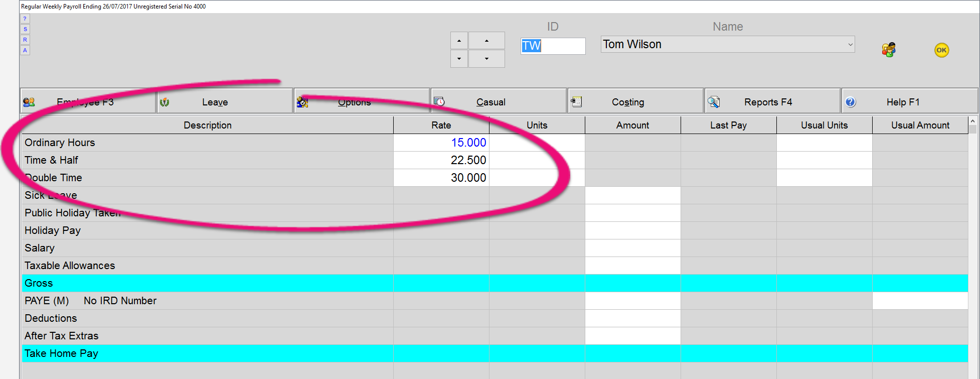Click the Employee F3 people icon
The image size is (980, 379).
point(29,102)
